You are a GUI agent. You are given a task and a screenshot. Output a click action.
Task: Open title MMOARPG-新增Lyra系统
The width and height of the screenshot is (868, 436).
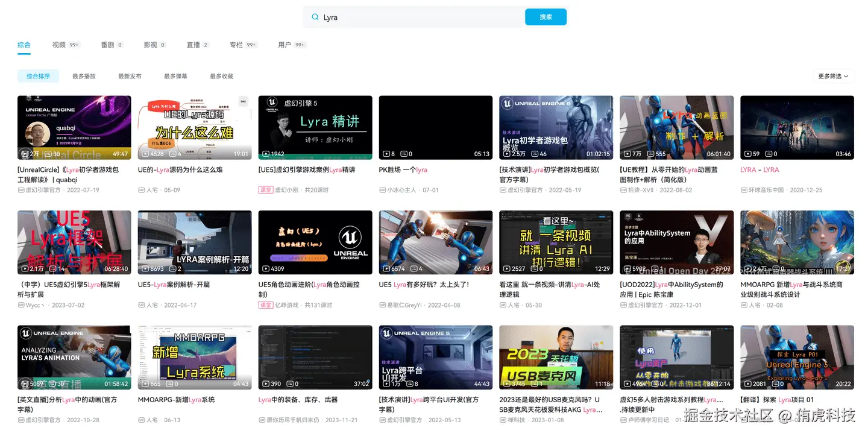click(x=176, y=400)
